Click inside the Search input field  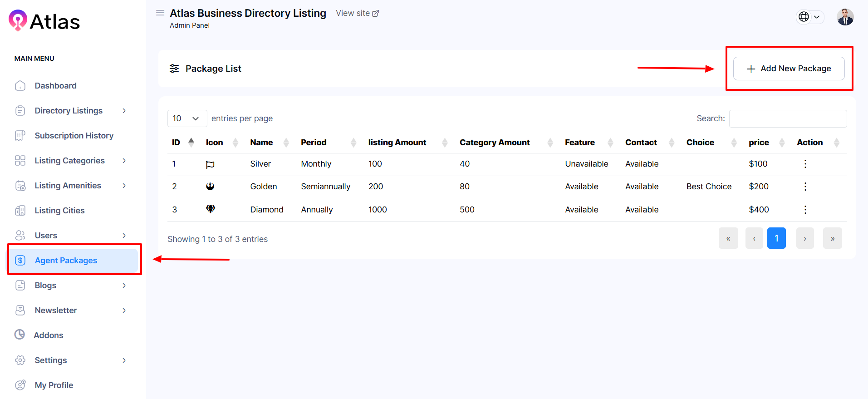click(x=787, y=118)
